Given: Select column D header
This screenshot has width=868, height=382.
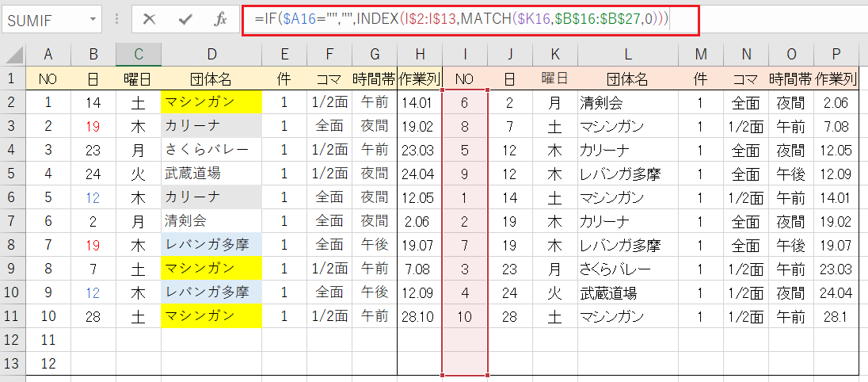Looking at the screenshot, I should [x=211, y=54].
